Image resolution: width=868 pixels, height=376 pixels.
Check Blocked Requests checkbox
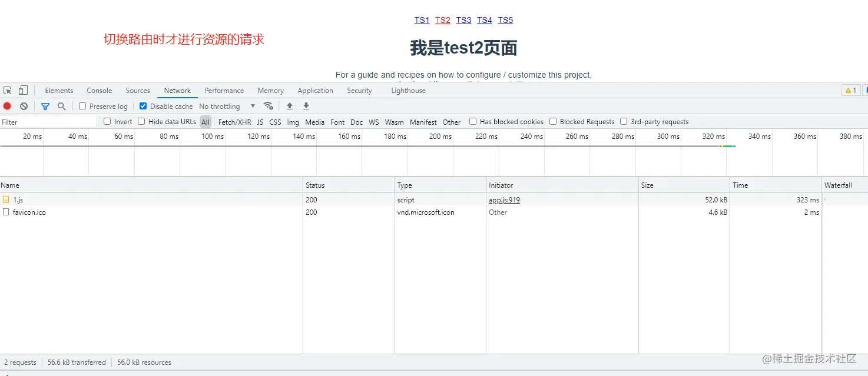(x=553, y=122)
